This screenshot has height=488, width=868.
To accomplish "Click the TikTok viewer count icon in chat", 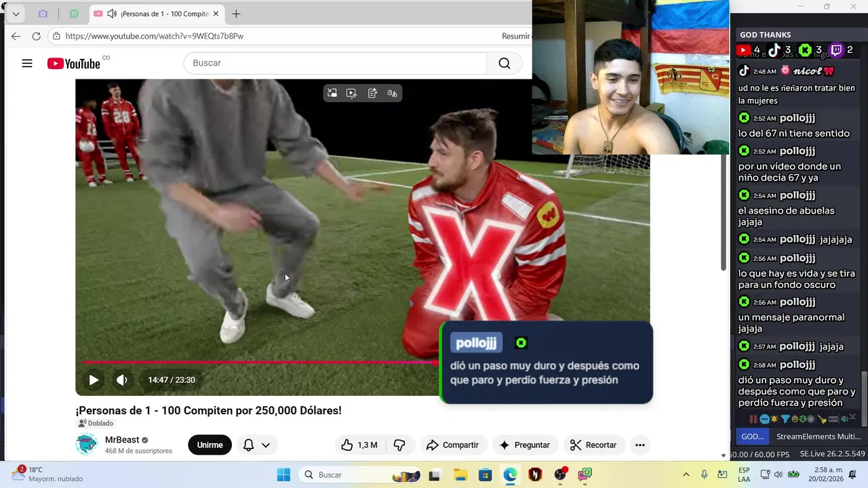I will [774, 50].
